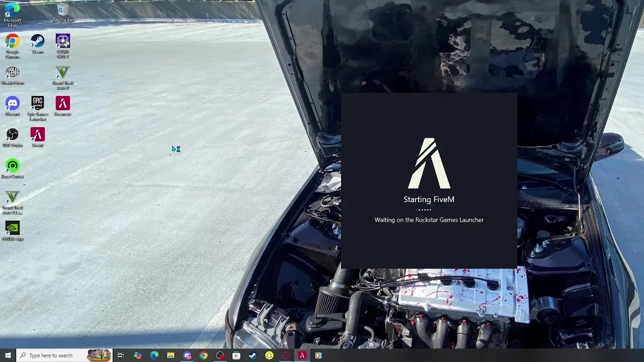The width and height of the screenshot is (644, 362).
Task: Open the cactus search highlight image
Action: click(99, 355)
